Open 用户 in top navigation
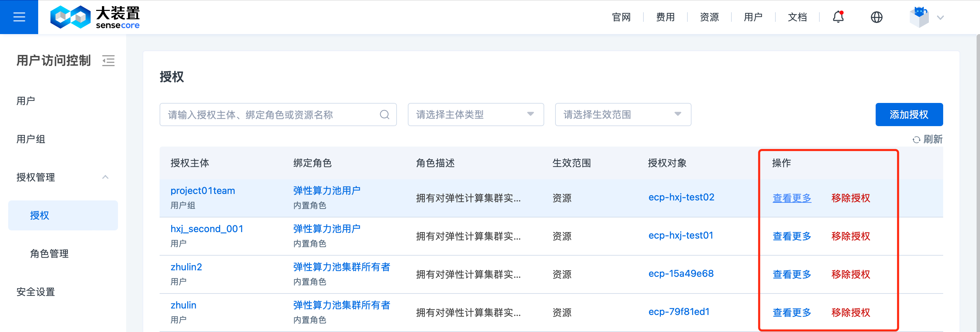Viewport: 980px width, 332px height. click(x=753, y=17)
